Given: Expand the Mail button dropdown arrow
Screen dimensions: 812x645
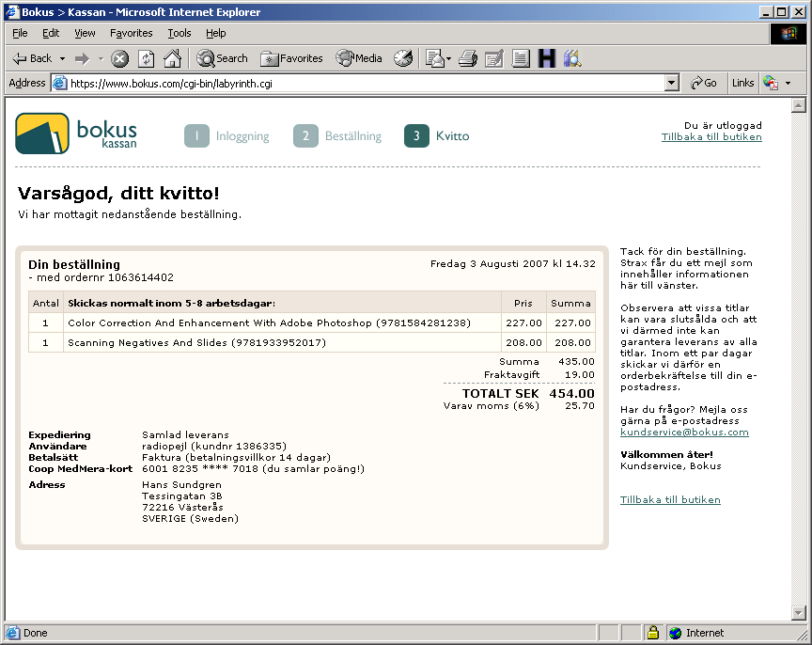Looking at the screenshot, I should point(448,58).
